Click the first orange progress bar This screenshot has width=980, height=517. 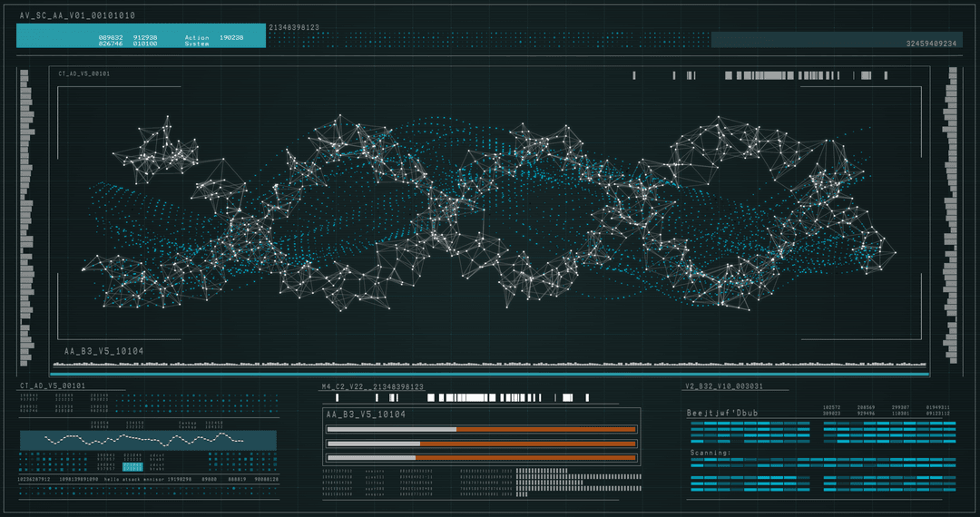[x=481, y=430]
